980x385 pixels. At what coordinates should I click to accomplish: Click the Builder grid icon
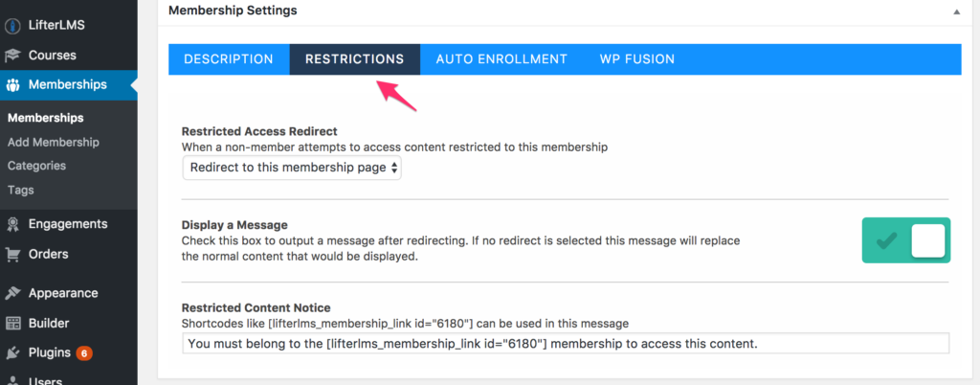pyautogui.click(x=11, y=324)
